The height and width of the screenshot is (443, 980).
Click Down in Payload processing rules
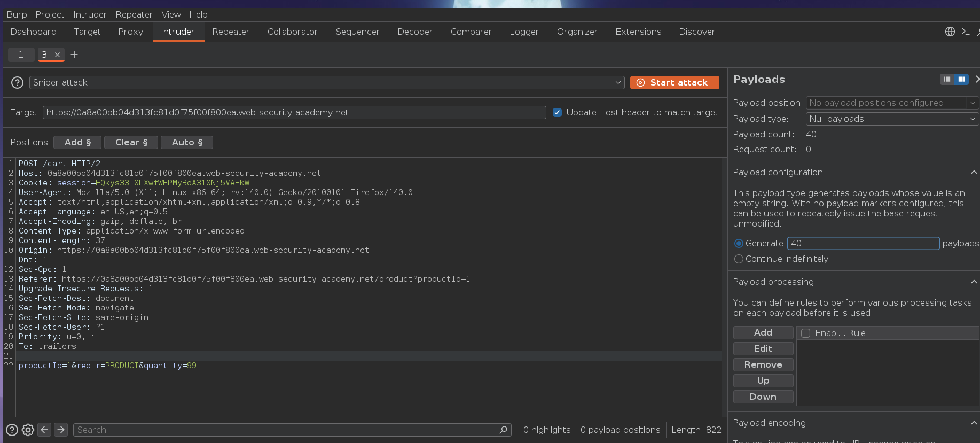[x=763, y=397]
